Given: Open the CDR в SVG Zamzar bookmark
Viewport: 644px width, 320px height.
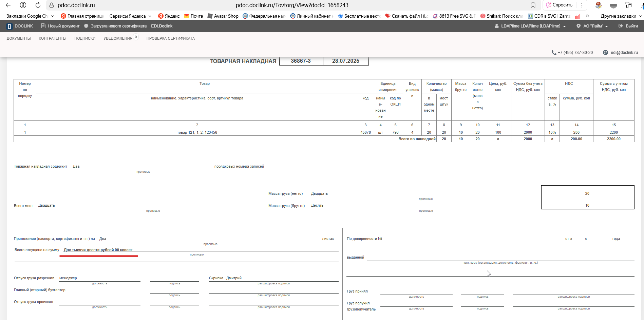Looking at the screenshot, I should pyautogui.click(x=549, y=16).
